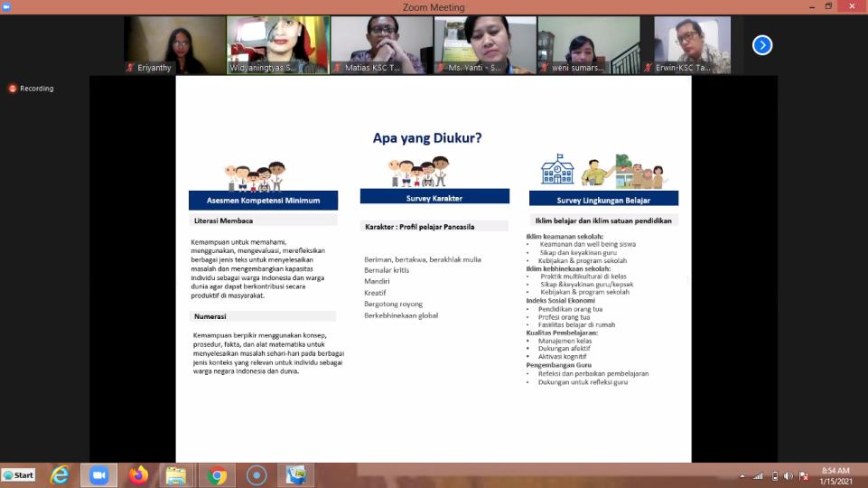Click the volume speaker icon in system tray
Image resolution: width=868 pixels, height=488 pixels.
pyautogui.click(x=789, y=476)
